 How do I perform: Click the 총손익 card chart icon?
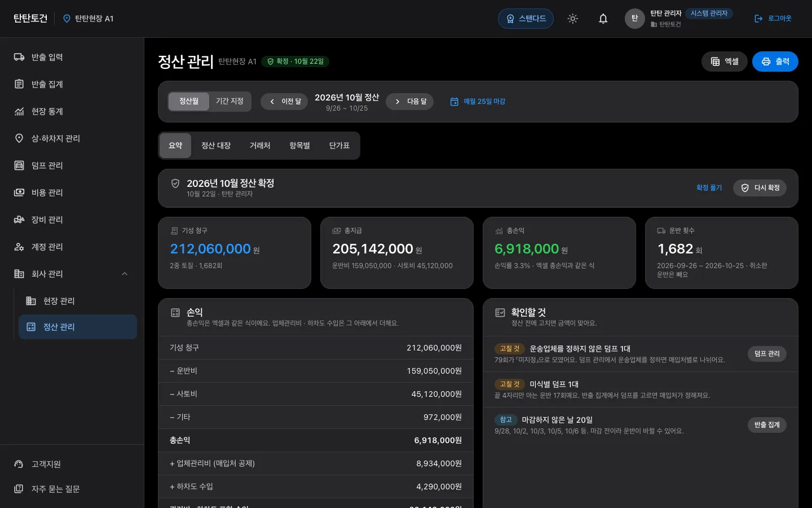(499, 231)
